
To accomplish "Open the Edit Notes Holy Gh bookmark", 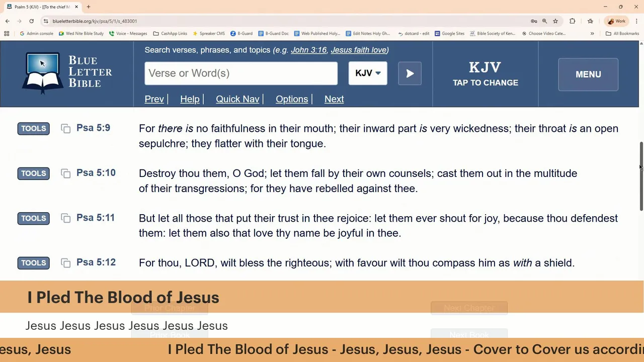I will coord(368,34).
